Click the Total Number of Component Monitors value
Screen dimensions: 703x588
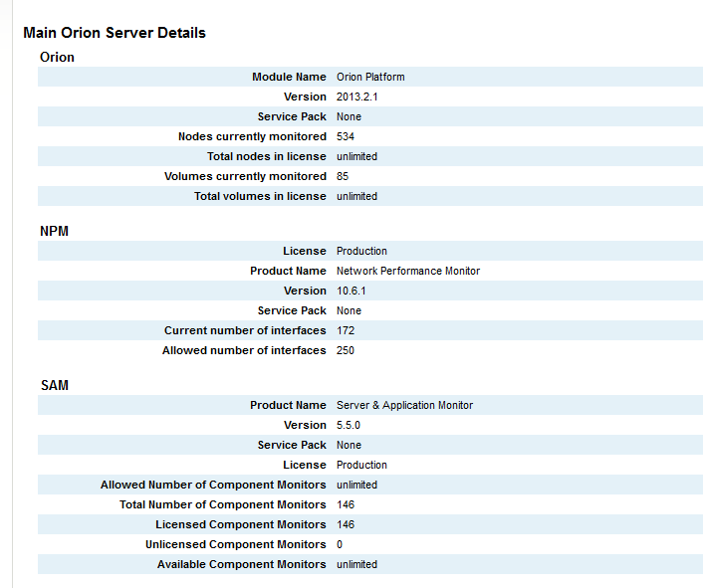click(x=346, y=504)
